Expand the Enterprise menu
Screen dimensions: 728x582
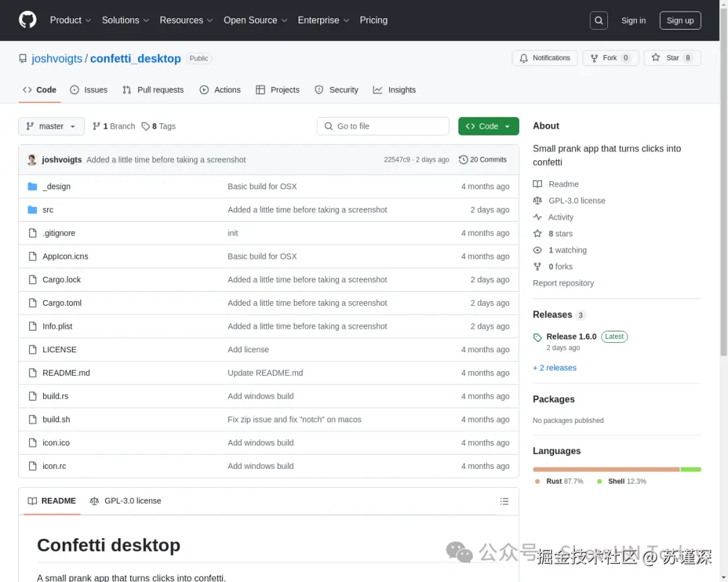pos(323,20)
